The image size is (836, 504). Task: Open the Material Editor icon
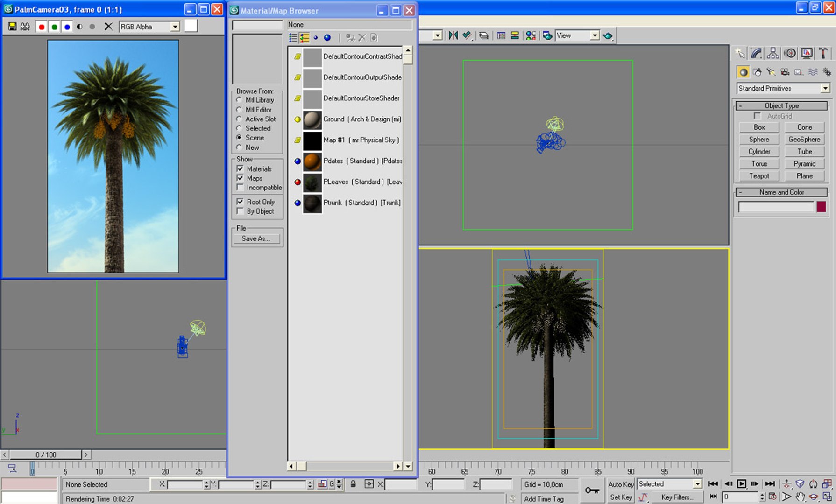pos(531,35)
